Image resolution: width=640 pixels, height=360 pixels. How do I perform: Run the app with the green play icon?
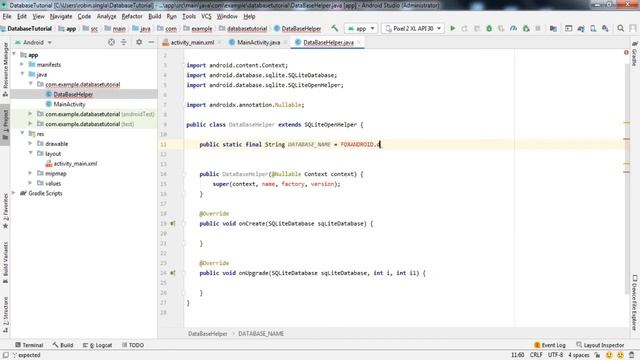click(x=452, y=29)
